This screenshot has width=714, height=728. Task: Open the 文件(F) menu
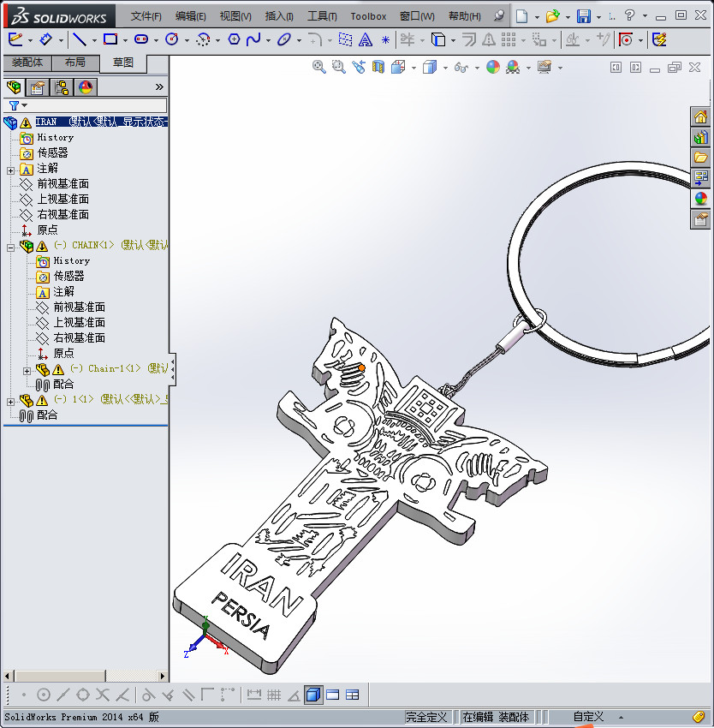click(x=146, y=16)
